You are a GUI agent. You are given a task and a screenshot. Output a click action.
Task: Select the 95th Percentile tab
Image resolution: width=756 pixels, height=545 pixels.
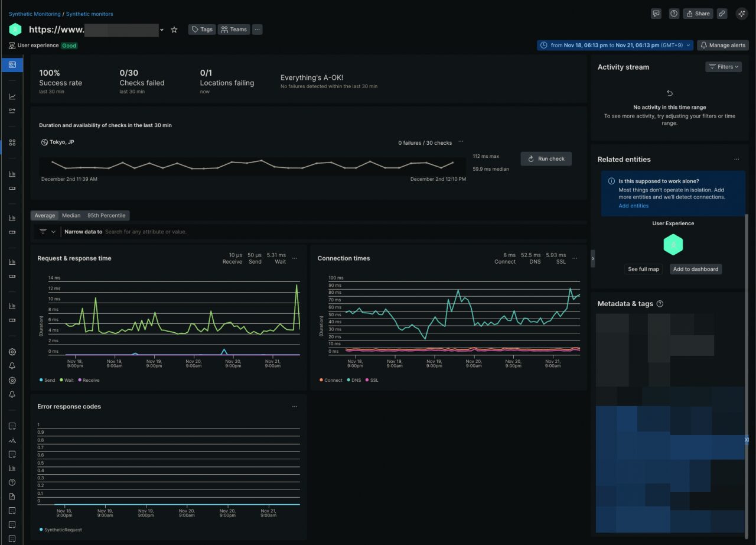(x=106, y=215)
